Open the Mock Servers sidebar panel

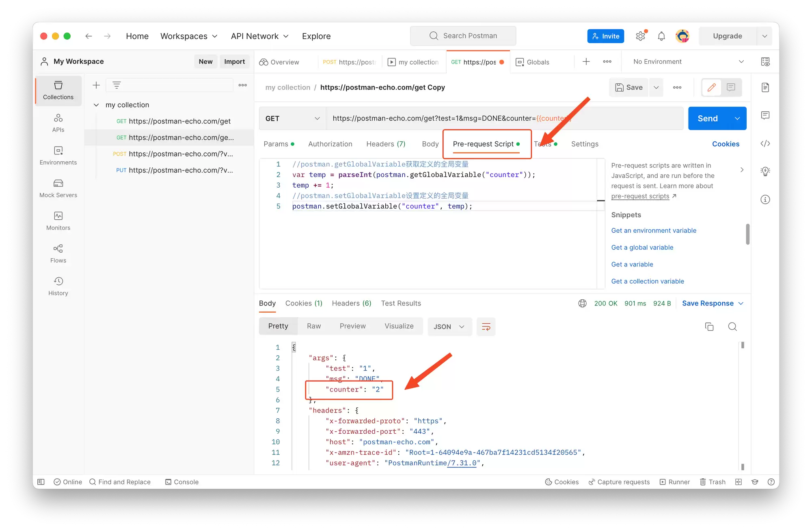(58, 188)
